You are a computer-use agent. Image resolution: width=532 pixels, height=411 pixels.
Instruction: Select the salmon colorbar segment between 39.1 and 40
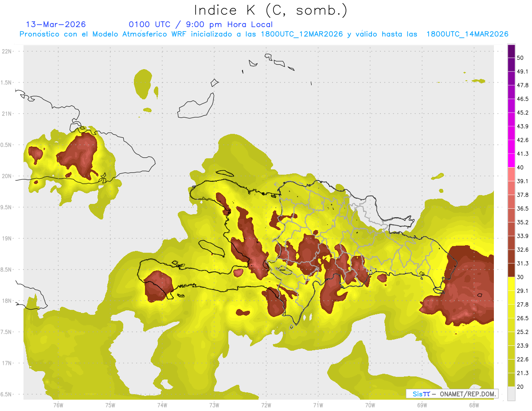click(512, 174)
